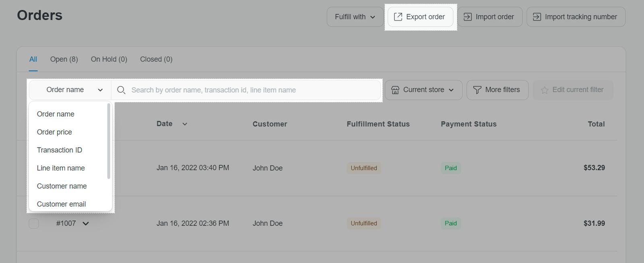Click the Customer column header
The height and width of the screenshot is (263, 644).
[270, 124]
